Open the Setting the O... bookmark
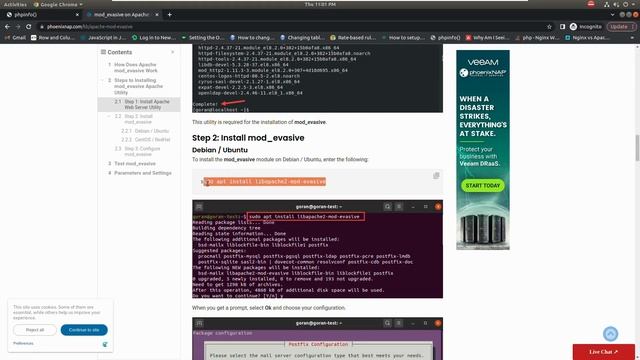The width and height of the screenshot is (640, 360). tap(203, 38)
